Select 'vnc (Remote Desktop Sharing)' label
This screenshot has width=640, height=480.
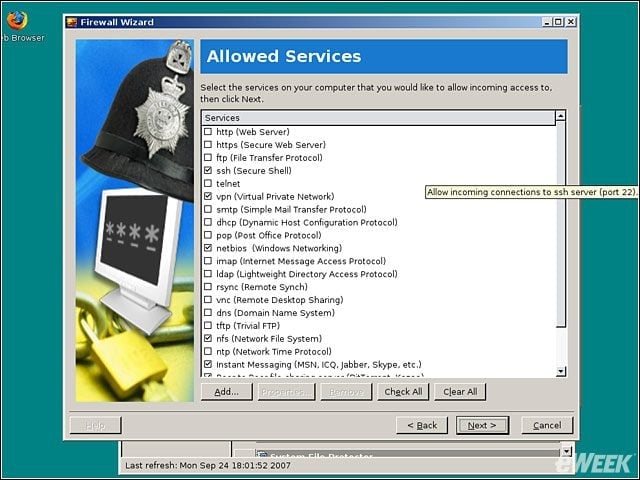point(280,300)
